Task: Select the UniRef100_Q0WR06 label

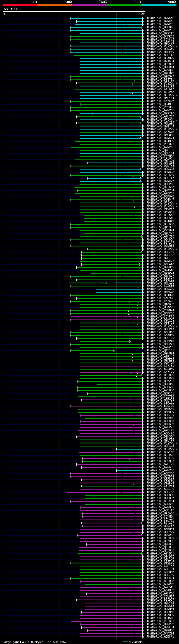Action: [161, 184]
